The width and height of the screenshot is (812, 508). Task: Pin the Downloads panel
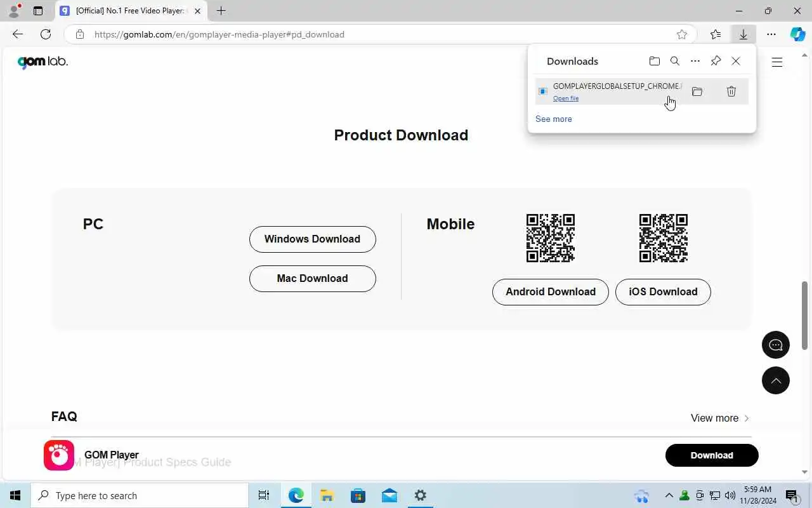click(716, 61)
